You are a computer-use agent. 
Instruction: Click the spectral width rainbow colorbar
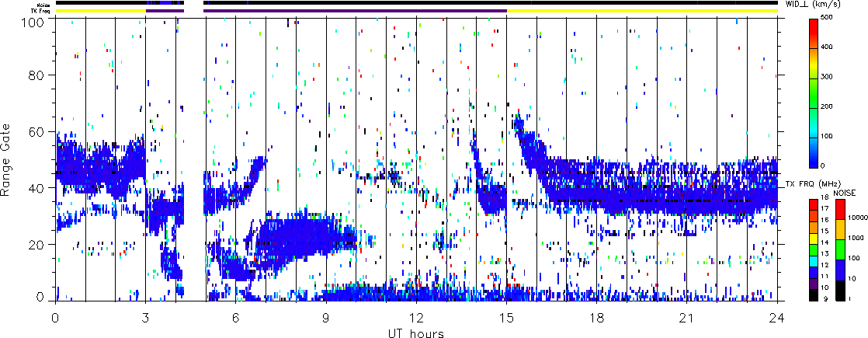pos(814,93)
